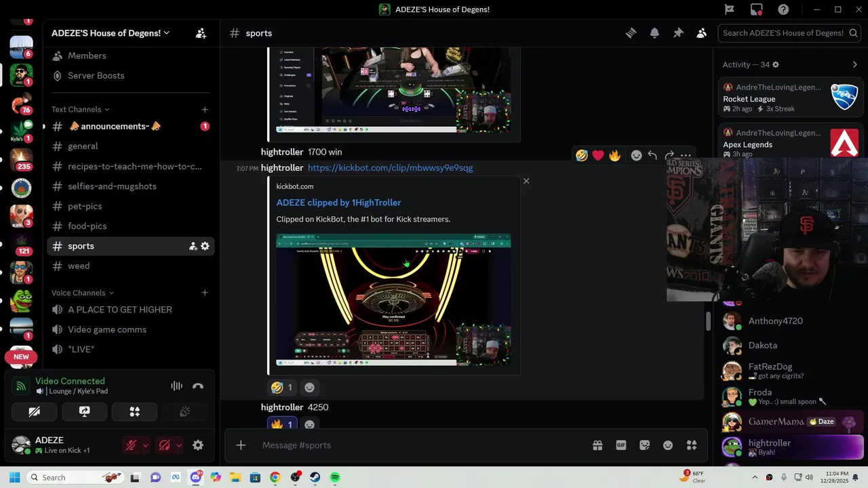Click the Message #sports input field
This screenshot has height=488, width=868.
[420, 445]
